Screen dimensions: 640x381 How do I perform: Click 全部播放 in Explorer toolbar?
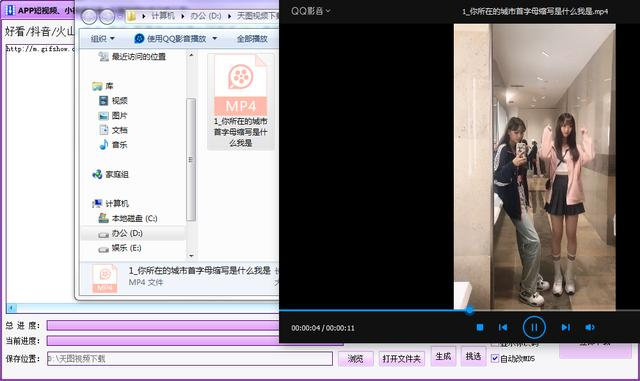252,39
